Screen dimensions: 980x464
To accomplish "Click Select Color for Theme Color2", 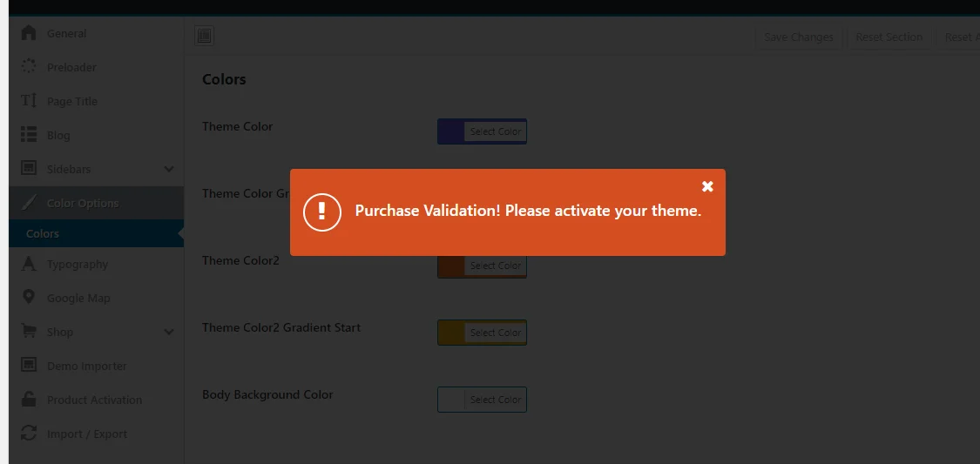I will pyautogui.click(x=495, y=266).
